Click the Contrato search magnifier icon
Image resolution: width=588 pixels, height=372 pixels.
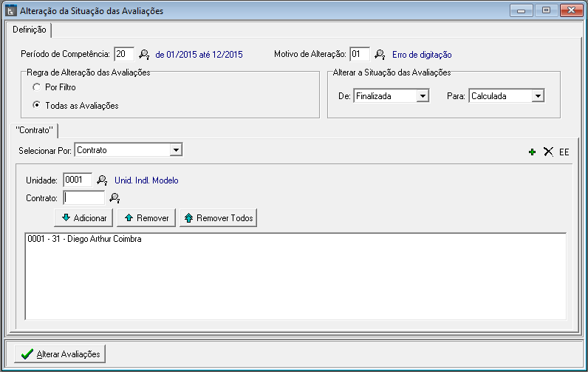click(x=114, y=197)
